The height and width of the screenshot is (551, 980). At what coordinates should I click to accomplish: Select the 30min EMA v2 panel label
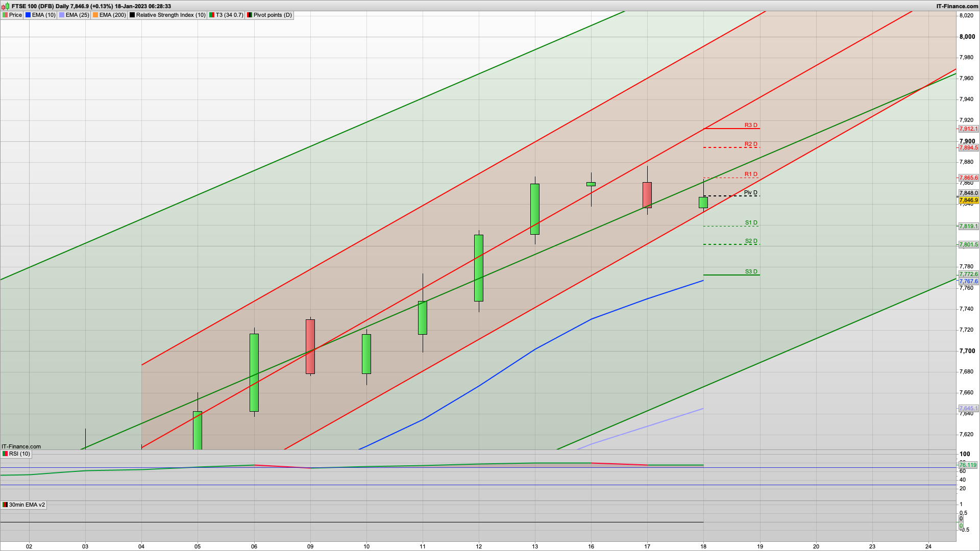coord(27,505)
